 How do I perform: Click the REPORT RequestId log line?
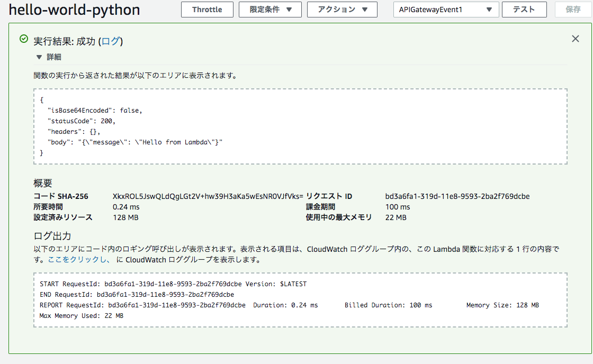click(x=212, y=305)
